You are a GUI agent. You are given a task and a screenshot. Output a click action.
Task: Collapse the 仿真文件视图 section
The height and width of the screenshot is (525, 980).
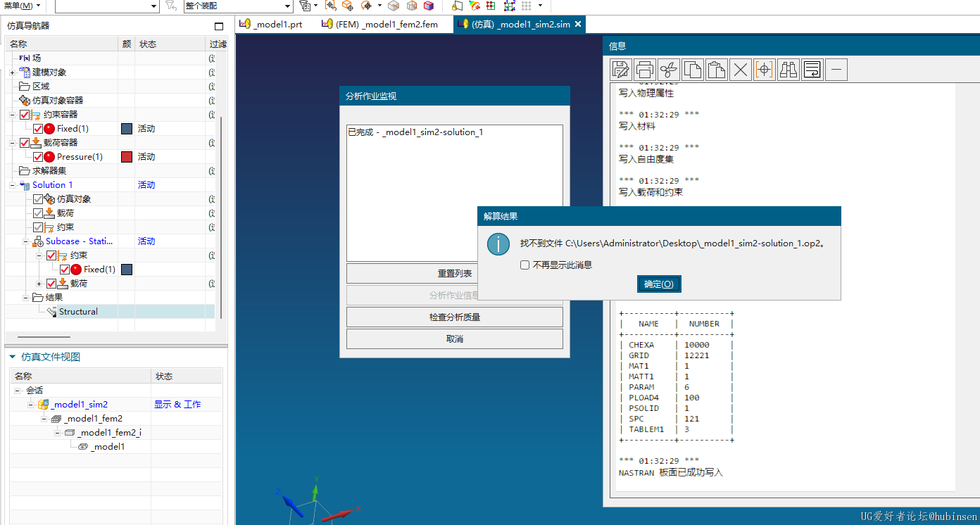pyautogui.click(x=13, y=357)
